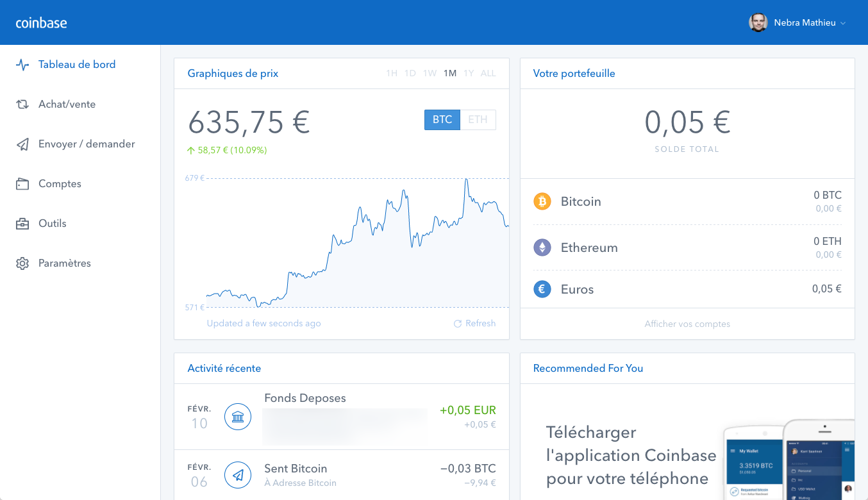Click the Fonds Deposes transaction title
The height and width of the screenshot is (500, 868).
pyautogui.click(x=305, y=398)
